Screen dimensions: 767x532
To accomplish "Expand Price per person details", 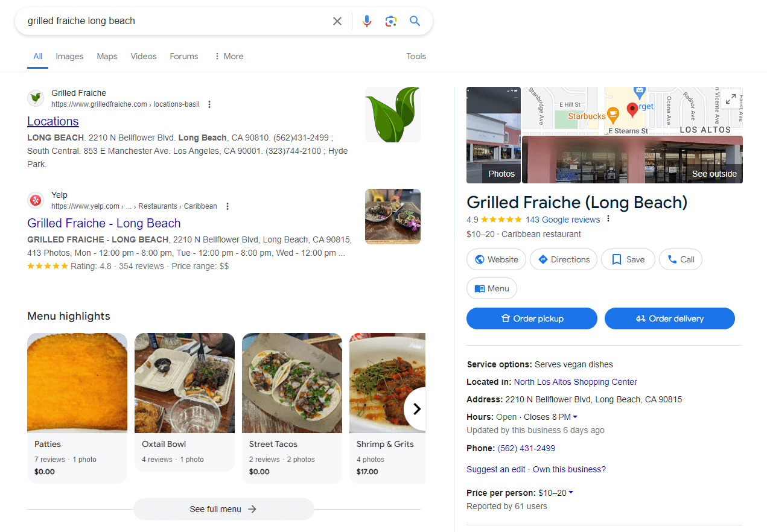I will [571, 493].
